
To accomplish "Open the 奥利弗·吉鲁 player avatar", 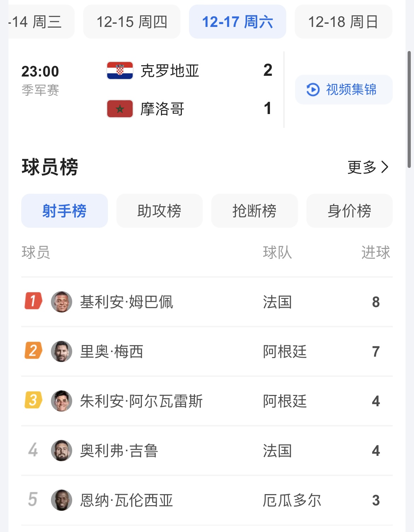I will coord(62,451).
